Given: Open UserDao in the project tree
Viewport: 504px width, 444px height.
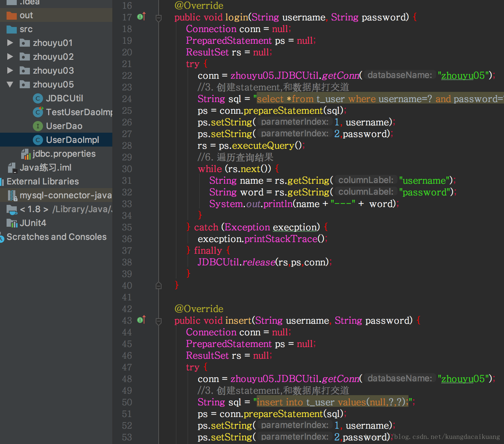Looking at the screenshot, I should click(64, 126).
